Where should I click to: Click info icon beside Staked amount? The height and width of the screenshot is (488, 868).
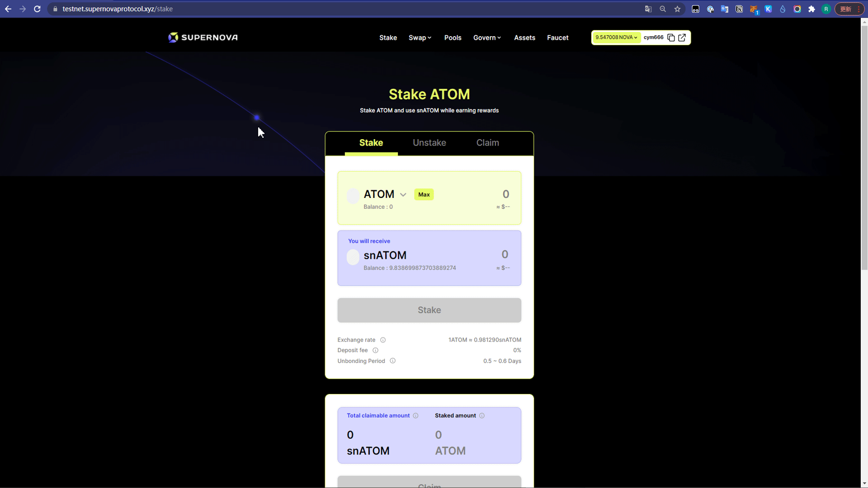click(482, 416)
